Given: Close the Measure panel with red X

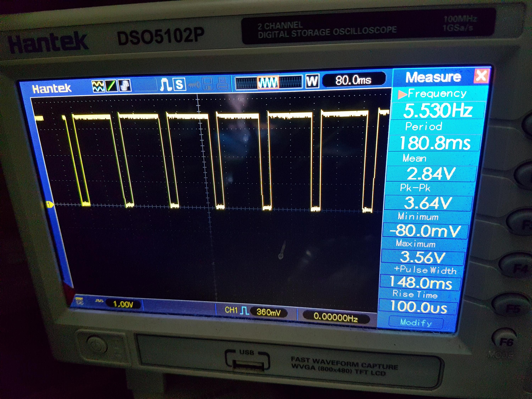Looking at the screenshot, I should pos(481,76).
